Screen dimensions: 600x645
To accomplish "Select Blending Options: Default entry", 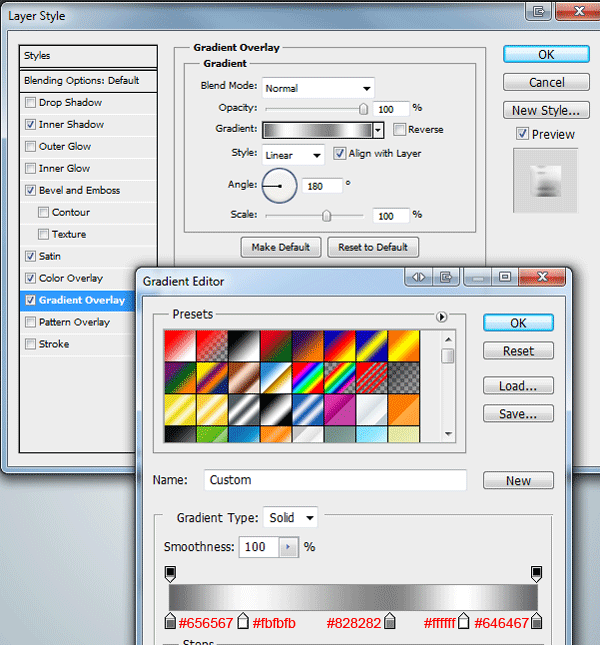I will pyautogui.click(x=88, y=81).
